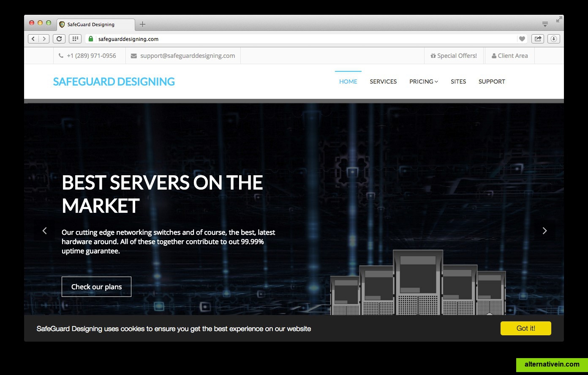This screenshot has width=588, height=375.
Task: Click the share icon in toolbar
Action: click(x=538, y=39)
